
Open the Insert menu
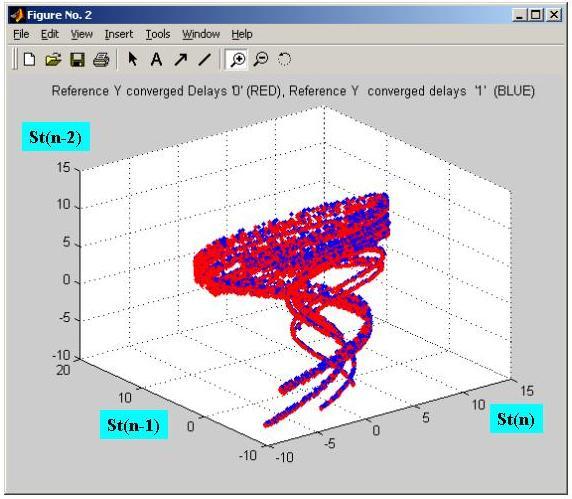point(119,34)
